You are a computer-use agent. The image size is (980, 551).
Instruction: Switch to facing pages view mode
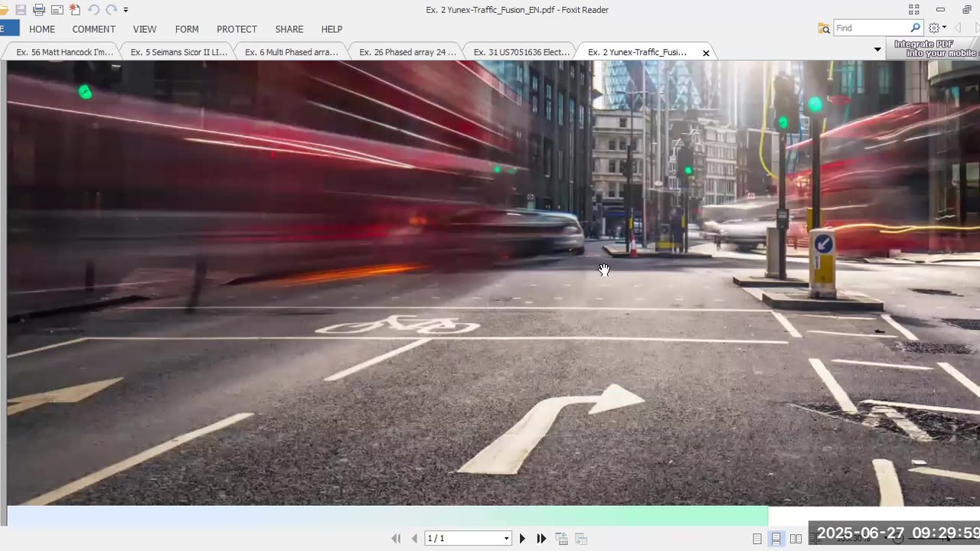click(795, 539)
